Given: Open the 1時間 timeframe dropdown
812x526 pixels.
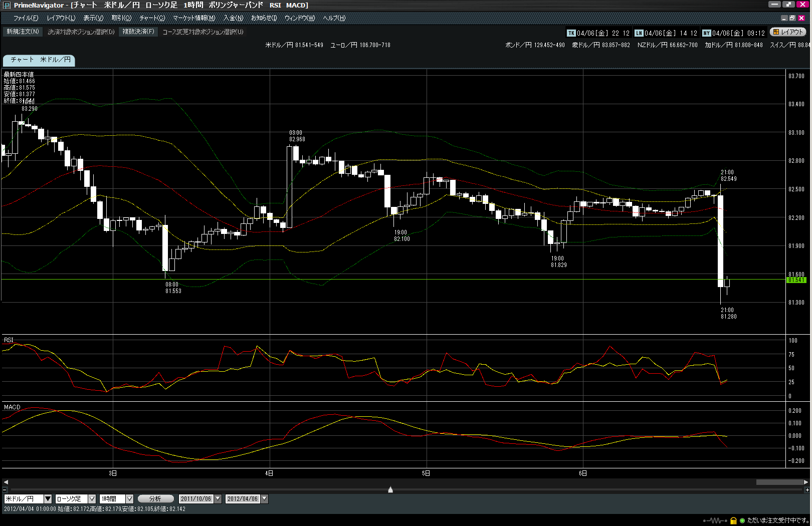Looking at the screenshot, I should pyautogui.click(x=129, y=499).
